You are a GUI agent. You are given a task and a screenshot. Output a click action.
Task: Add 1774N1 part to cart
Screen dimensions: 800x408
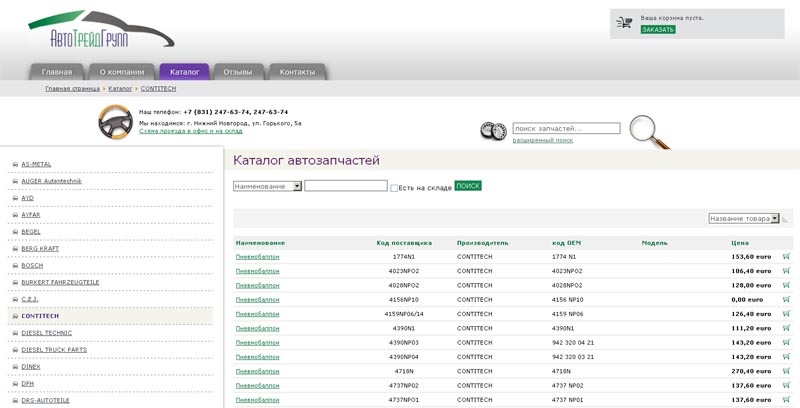click(x=786, y=256)
